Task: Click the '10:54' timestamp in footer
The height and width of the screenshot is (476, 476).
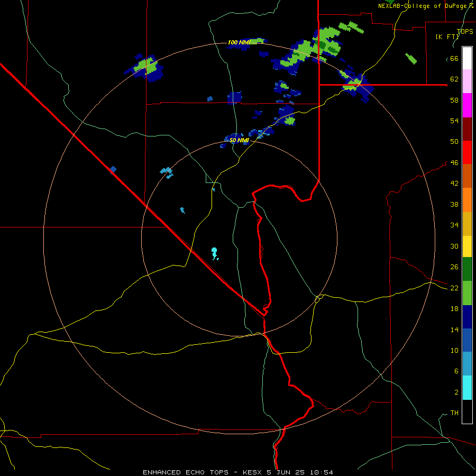Action: [x=322, y=472]
